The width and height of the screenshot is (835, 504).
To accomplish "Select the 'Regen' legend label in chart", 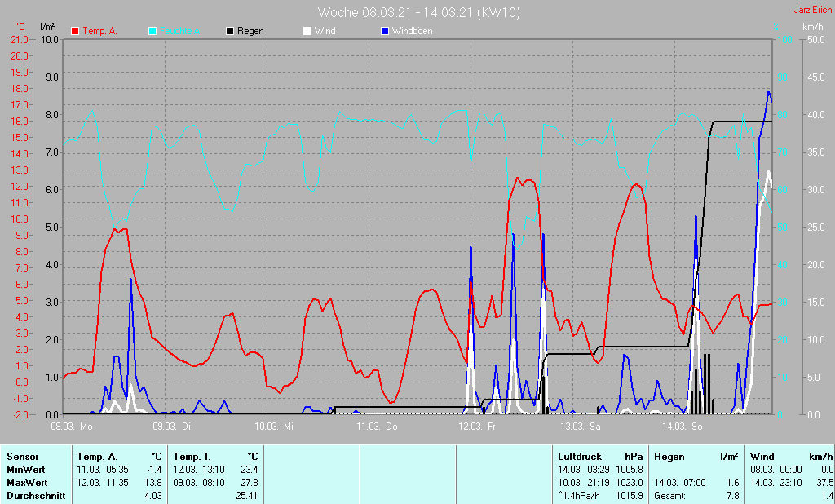I will (x=250, y=32).
